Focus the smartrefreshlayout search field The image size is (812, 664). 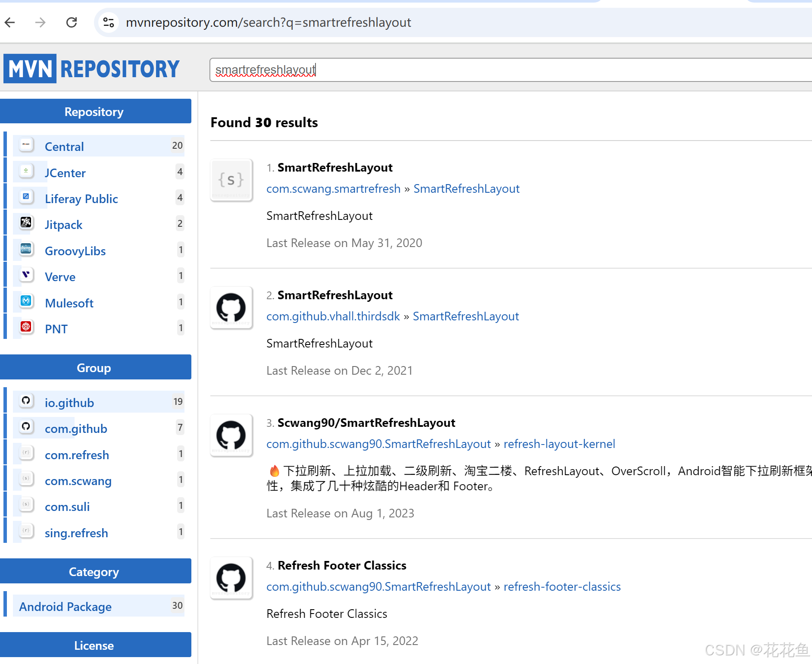pyautogui.click(x=511, y=70)
